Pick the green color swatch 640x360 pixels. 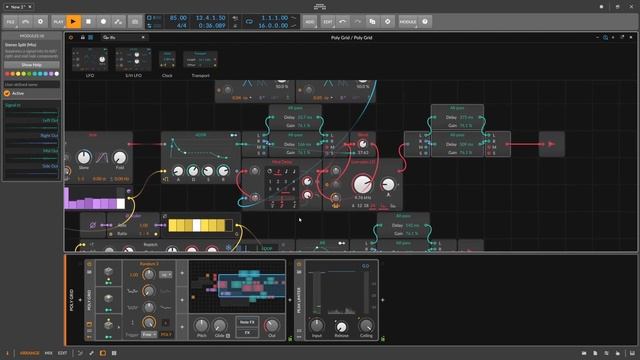point(29,74)
